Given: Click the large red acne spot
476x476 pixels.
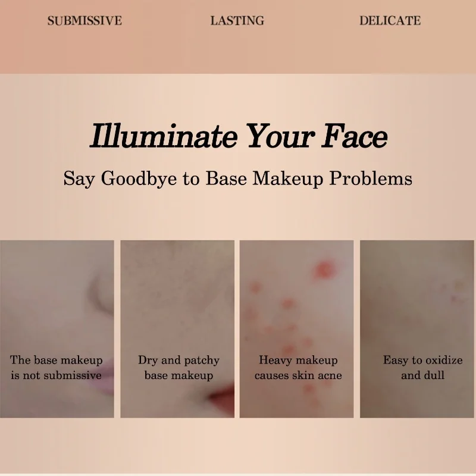Looking at the screenshot, I should [x=324, y=270].
